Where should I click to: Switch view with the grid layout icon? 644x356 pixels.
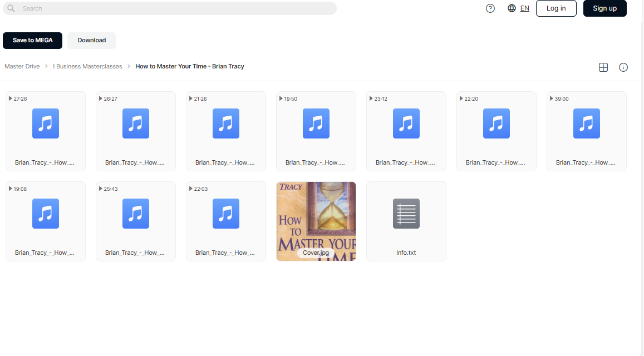603,67
